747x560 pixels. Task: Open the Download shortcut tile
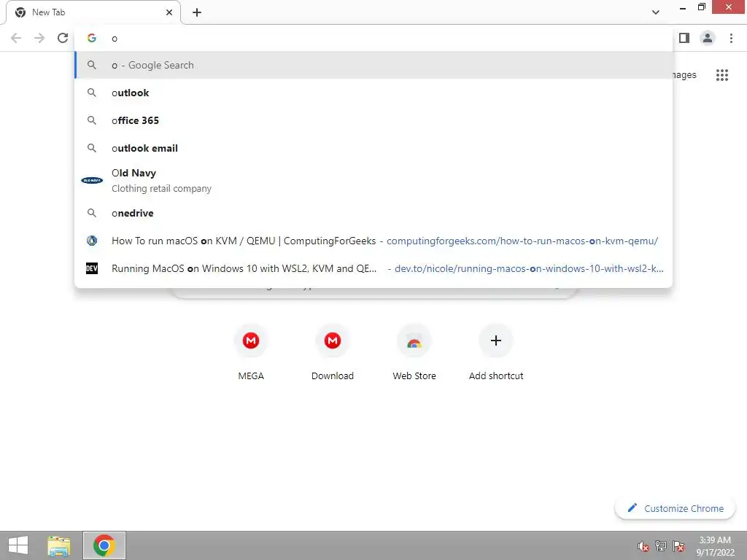333,352
